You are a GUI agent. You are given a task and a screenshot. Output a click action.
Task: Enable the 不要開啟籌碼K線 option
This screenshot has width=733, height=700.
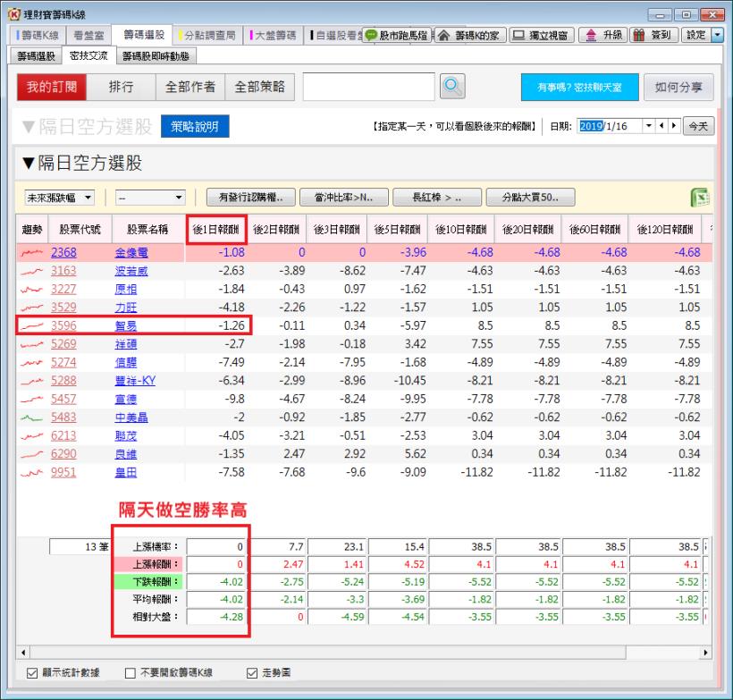point(129,675)
